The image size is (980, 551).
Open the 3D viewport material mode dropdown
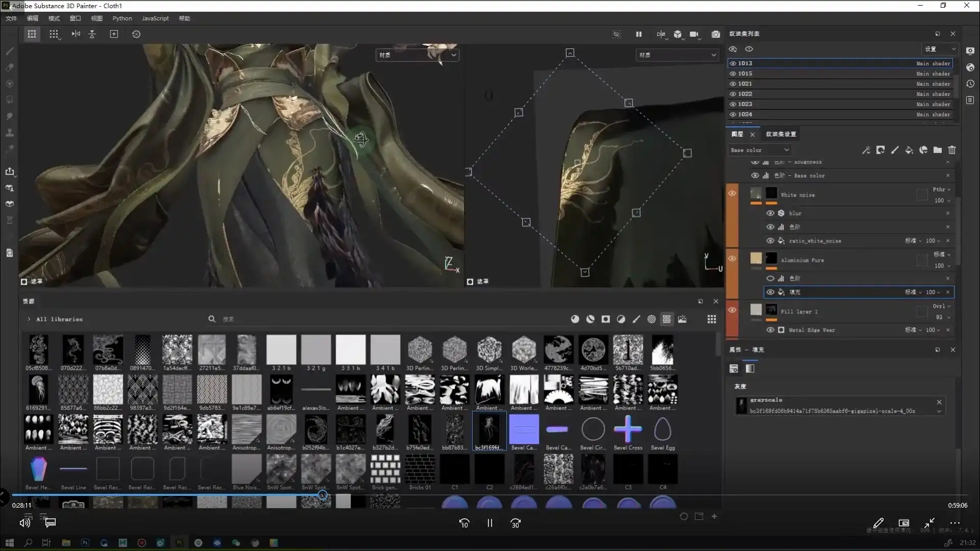click(x=417, y=55)
